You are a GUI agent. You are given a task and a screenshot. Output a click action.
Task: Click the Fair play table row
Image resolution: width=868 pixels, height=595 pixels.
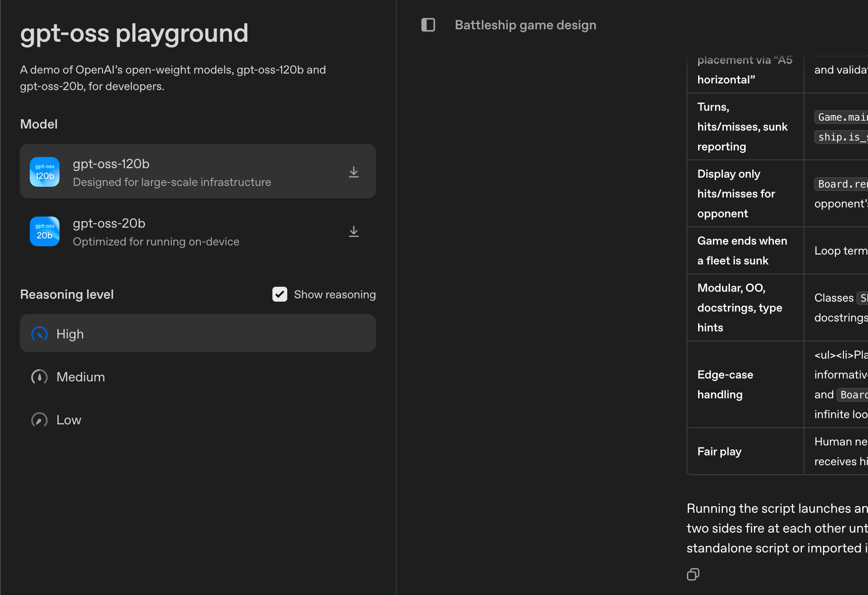719,451
